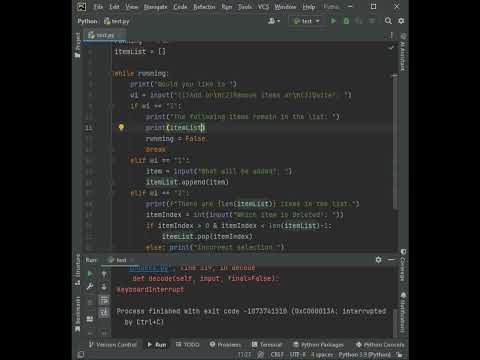Open the Navigate menu
The width and height of the screenshot is (480, 360).
point(155,7)
